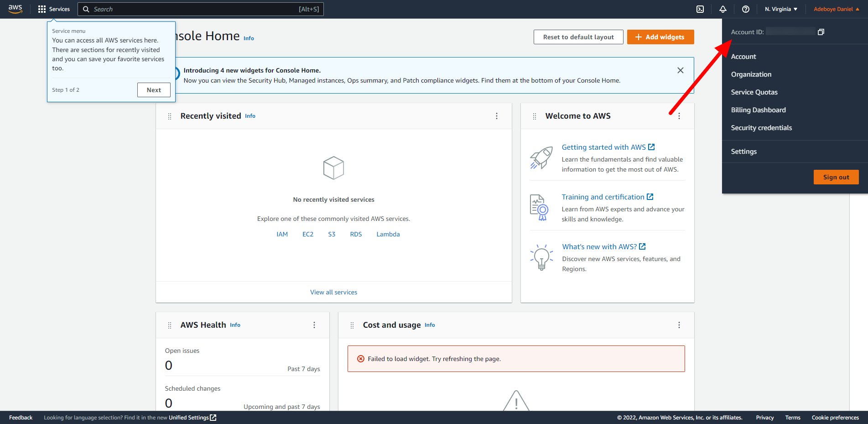Expand the N. Virginia region dropdown
Image resolution: width=868 pixels, height=424 pixels.
point(781,9)
